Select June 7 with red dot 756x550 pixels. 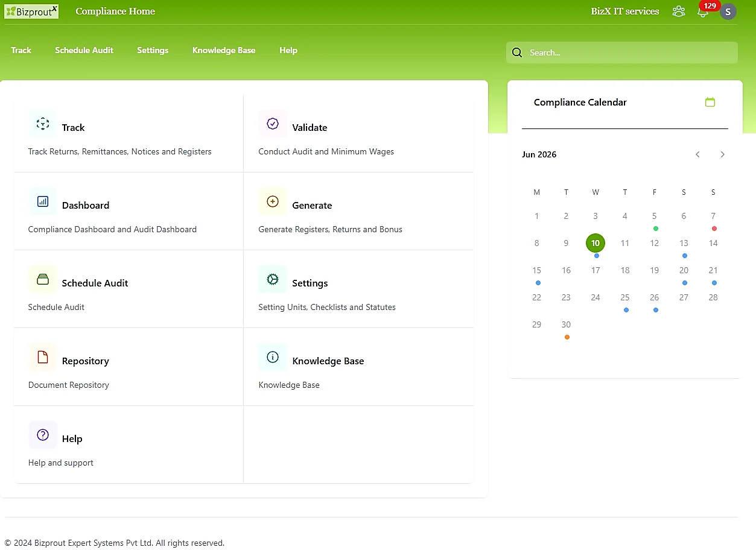click(713, 216)
